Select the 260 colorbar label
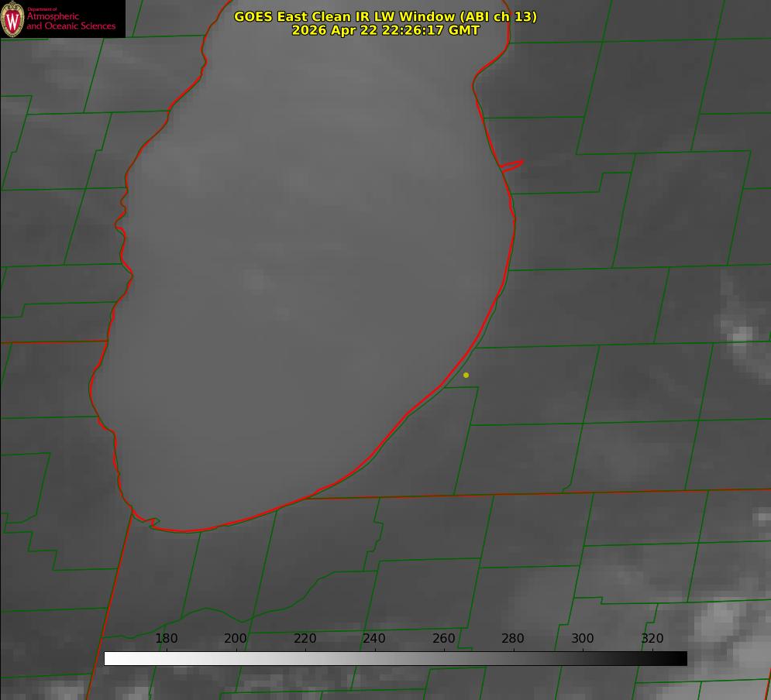Image resolution: width=771 pixels, height=700 pixels. click(x=443, y=638)
